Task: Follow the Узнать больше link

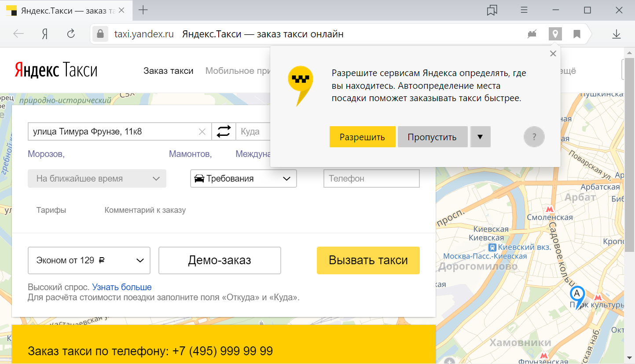Action: (x=122, y=287)
